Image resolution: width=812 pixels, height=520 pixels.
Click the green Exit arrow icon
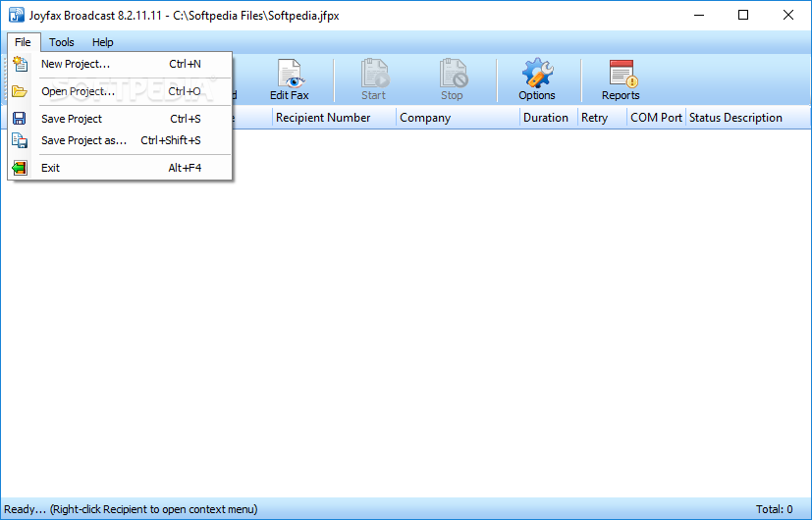20,168
